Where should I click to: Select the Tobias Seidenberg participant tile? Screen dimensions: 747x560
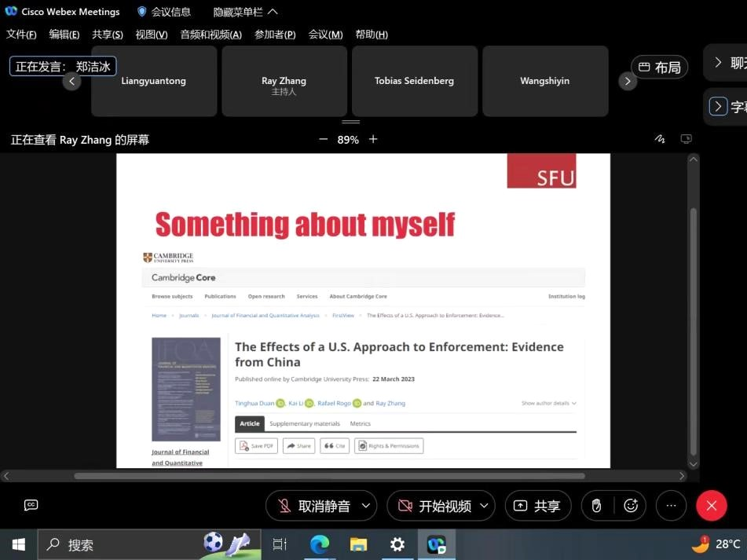pos(415,81)
